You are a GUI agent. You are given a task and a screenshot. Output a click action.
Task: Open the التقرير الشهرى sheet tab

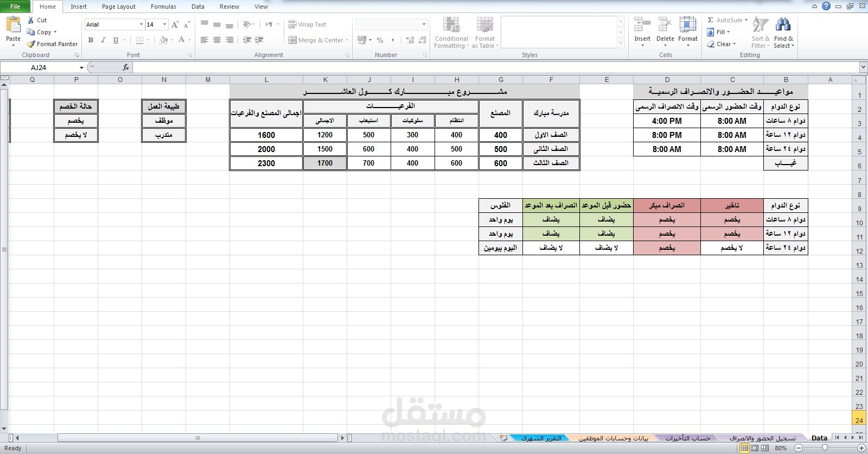click(x=541, y=438)
